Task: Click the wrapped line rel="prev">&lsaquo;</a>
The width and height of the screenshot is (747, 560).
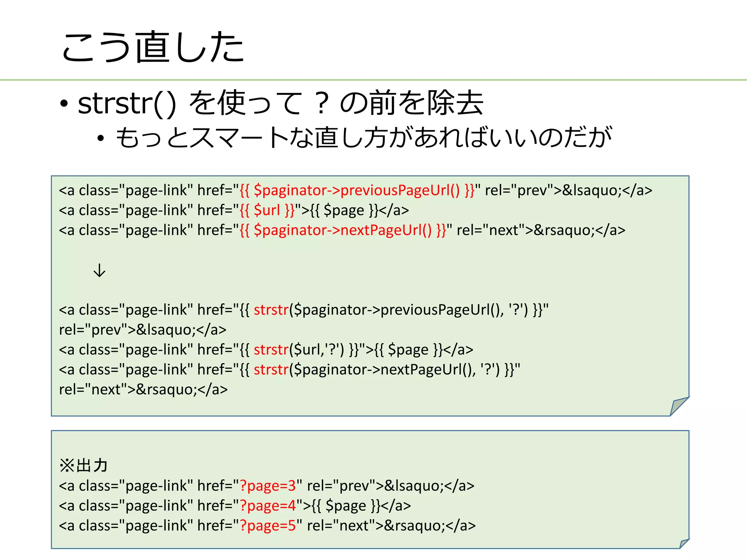Action: [143, 330]
